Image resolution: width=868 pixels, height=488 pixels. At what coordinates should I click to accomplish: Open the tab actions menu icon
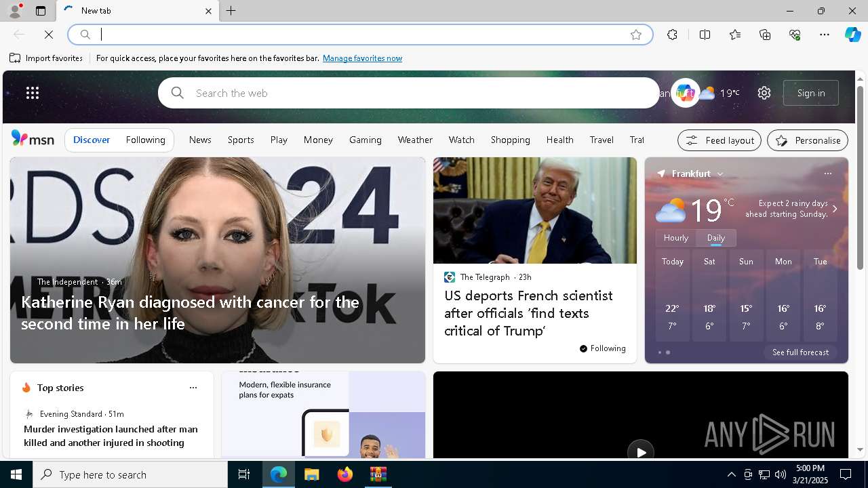pyautogui.click(x=41, y=11)
